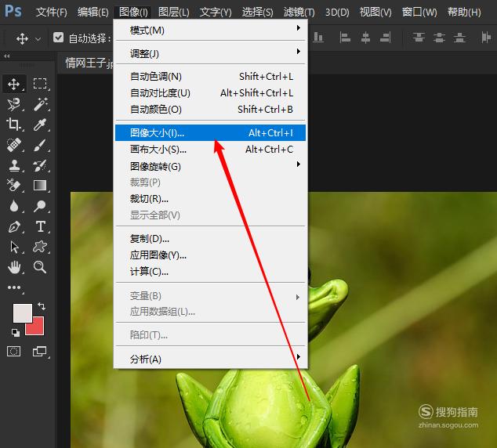Swap foreground and background colors
The image size is (497, 448).
42,306
